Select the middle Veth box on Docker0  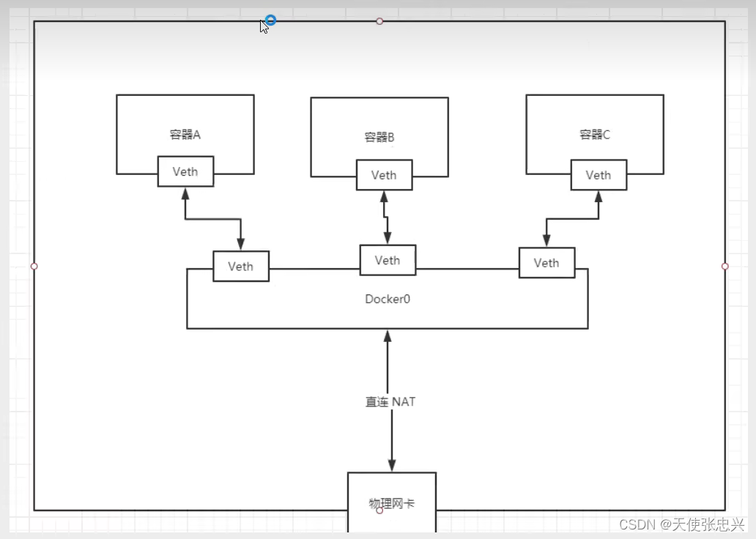pos(388,260)
